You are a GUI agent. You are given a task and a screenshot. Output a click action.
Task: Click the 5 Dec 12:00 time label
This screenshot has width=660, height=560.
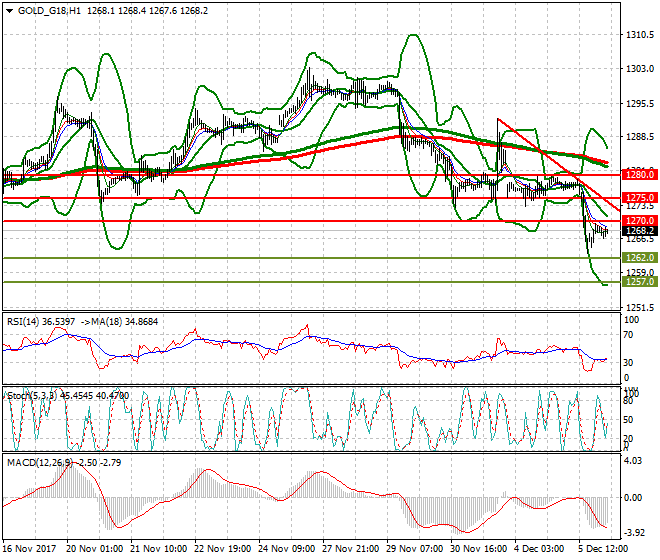pos(603,549)
